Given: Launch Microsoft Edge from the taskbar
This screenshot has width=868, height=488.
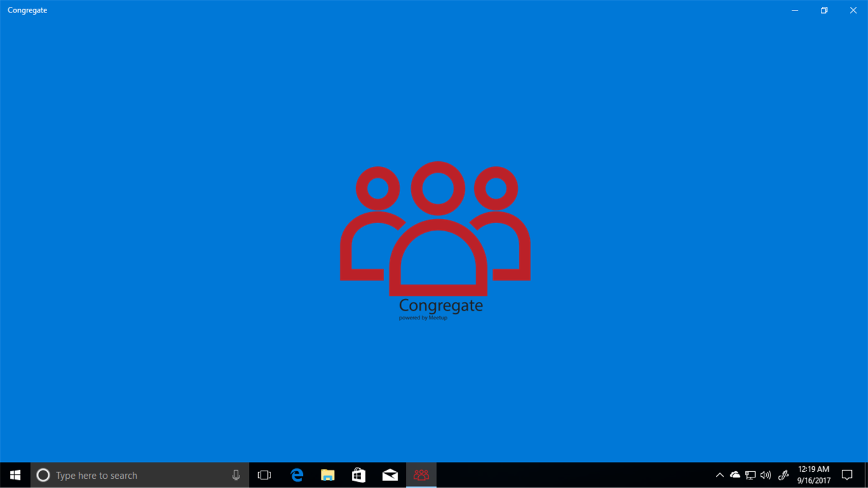Looking at the screenshot, I should coord(297,475).
